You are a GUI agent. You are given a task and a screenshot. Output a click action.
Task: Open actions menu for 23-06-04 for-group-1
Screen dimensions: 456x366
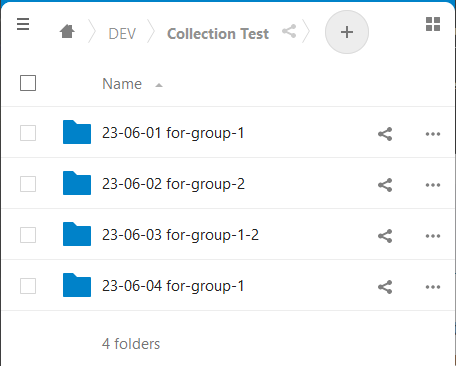pos(433,287)
